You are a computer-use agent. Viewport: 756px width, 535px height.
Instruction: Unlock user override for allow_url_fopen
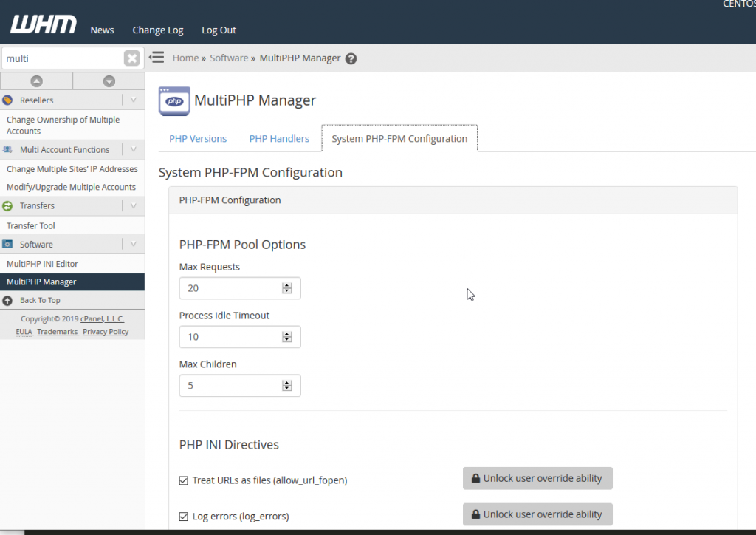537,478
